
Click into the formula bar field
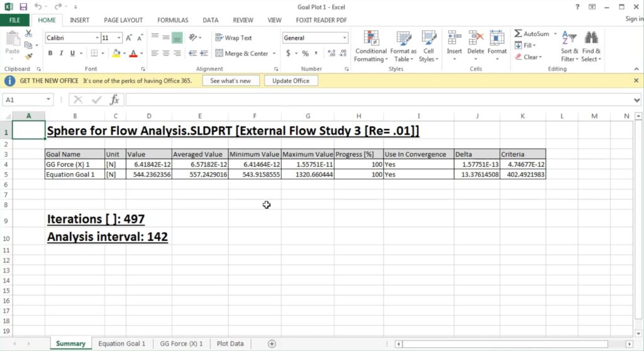[380, 99]
